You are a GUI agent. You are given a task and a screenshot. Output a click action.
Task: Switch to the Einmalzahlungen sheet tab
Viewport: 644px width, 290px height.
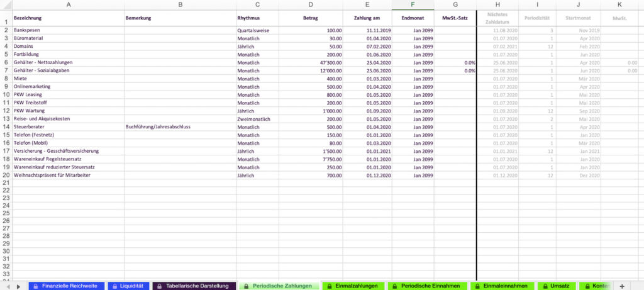click(x=353, y=286)
